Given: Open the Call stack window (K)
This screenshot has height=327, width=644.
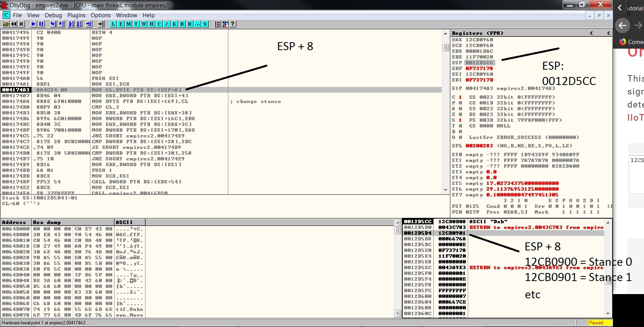Looking at the screenshot, I should 174,24.
